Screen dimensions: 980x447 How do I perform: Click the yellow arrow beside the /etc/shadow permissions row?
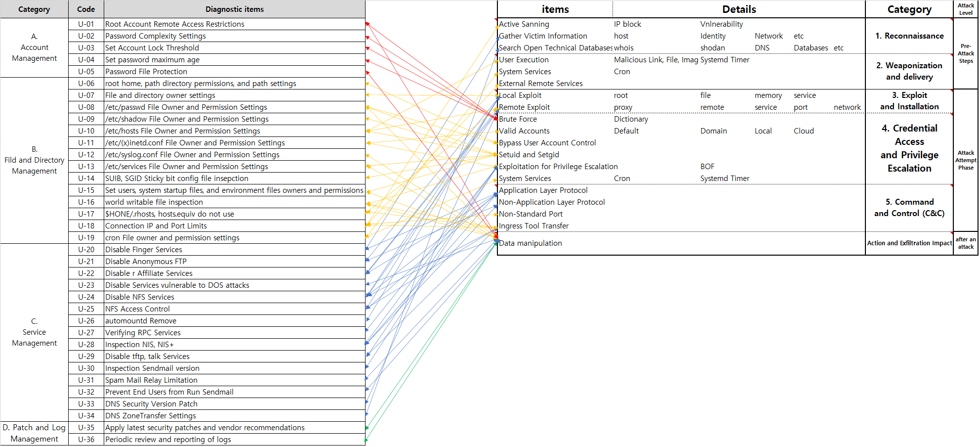(x=367, y=119)
